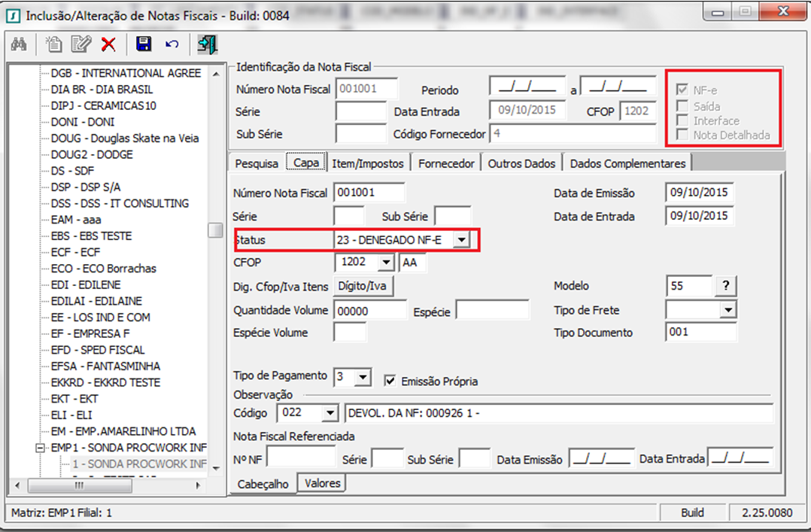Click the tree horizontal scroll right arrow

click(198, 485)
